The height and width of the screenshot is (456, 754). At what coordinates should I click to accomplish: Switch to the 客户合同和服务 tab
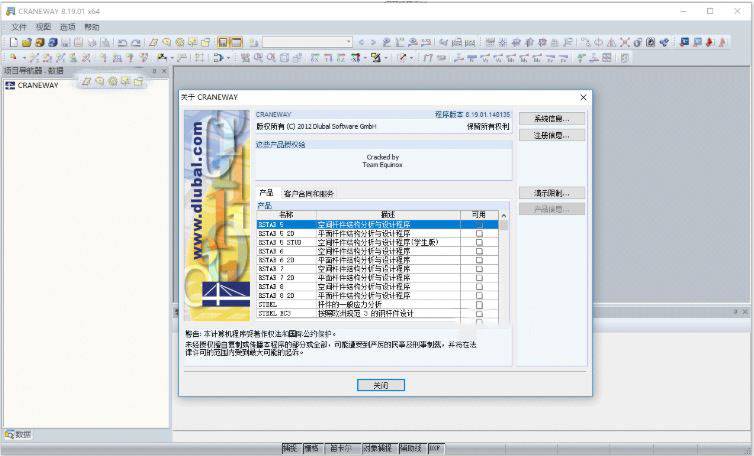(x=309, y=192)
